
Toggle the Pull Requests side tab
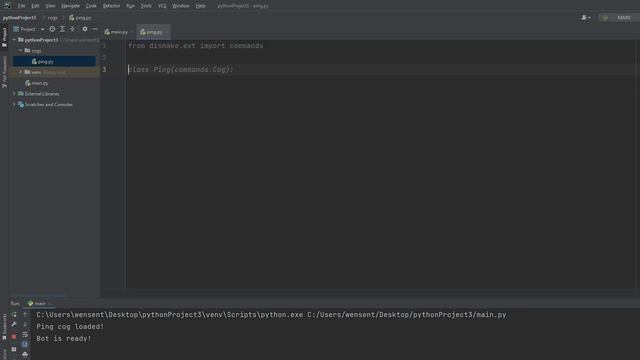coord(4,71)
